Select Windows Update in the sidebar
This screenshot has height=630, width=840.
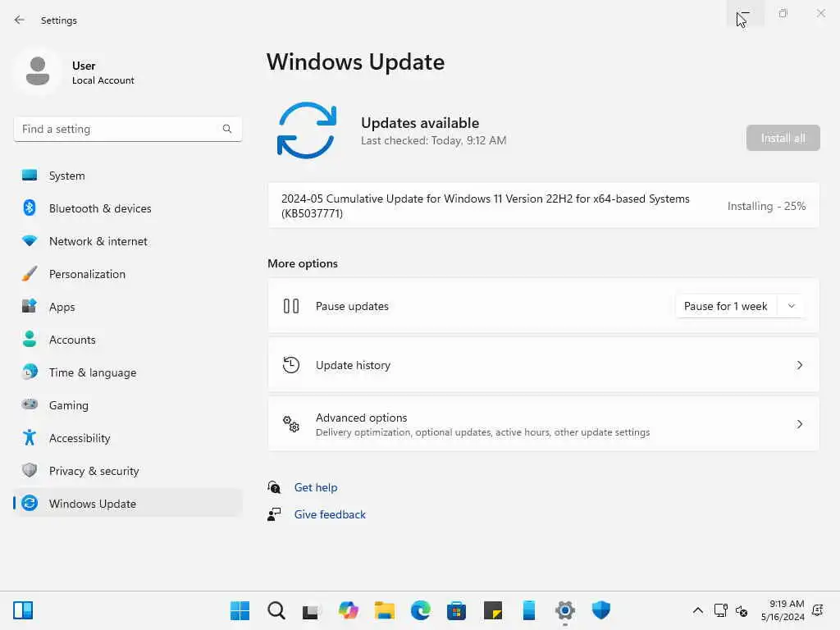point(127,504)
